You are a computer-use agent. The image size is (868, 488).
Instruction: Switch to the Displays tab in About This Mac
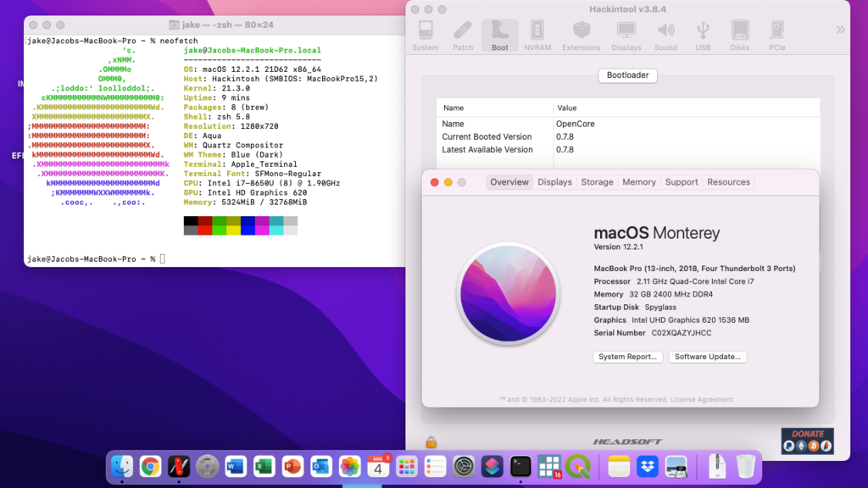(x=554, y=182)
